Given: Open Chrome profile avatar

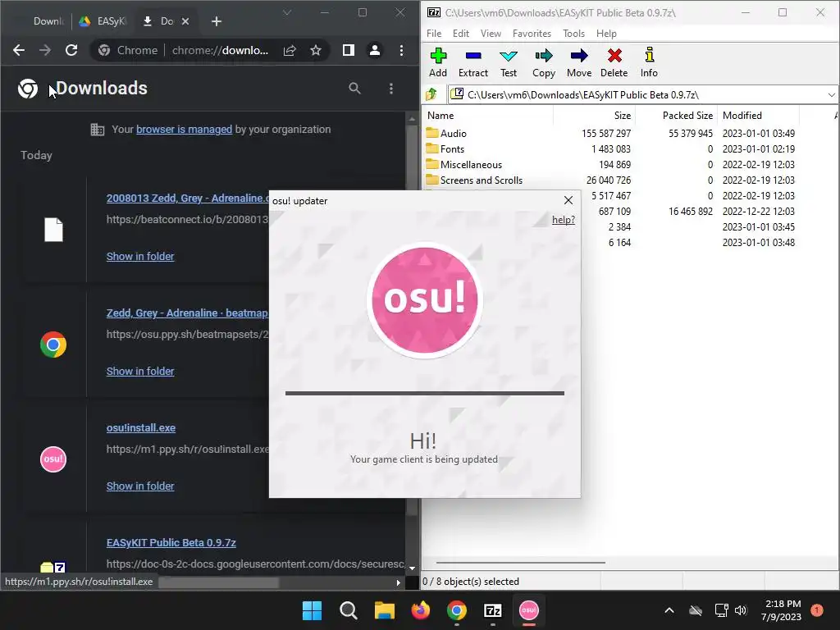Looking at the screenshot, I should tap(374, 50).
